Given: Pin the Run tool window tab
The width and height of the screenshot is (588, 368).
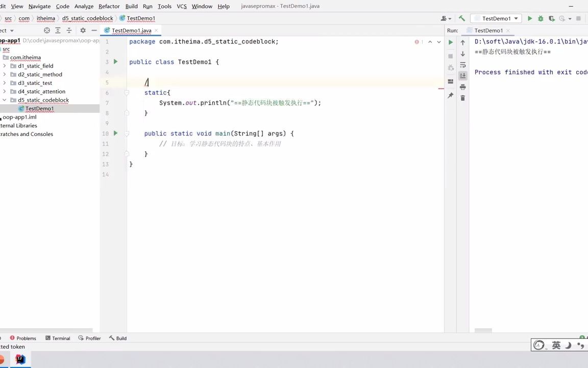Looking at the screenshot, I should tap(450, 95).
